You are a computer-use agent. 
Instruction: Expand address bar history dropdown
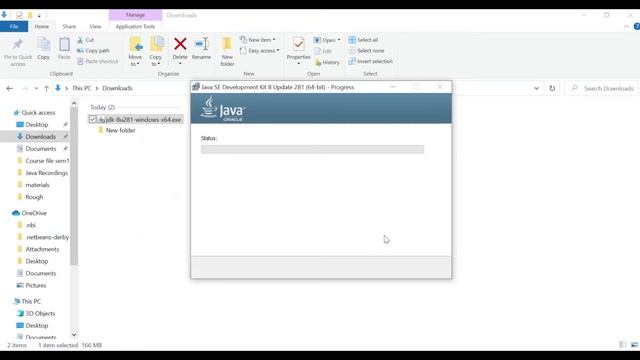536,88
